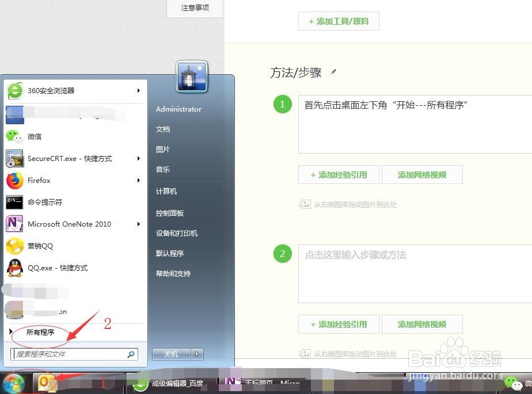Open Administrator user folder
532x394 pixels.
(179, 109)
